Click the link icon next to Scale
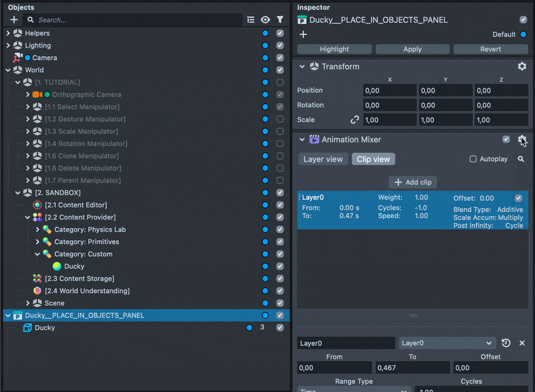 click(x=355, y=120)
